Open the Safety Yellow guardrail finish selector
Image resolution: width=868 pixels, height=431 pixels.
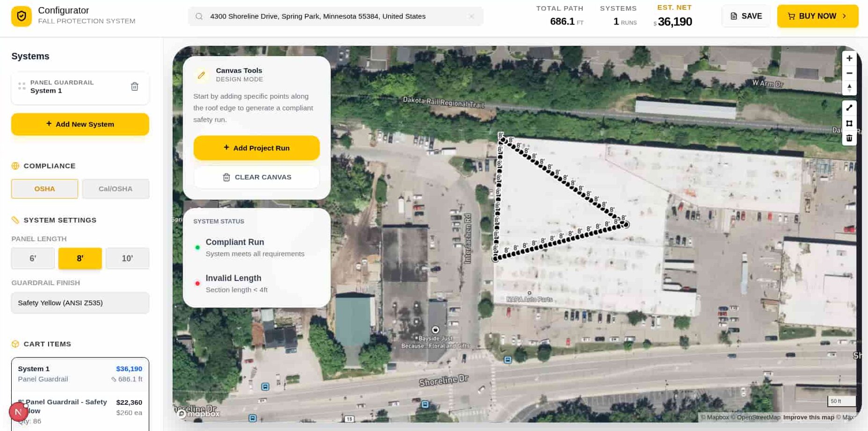coord(80,302)
